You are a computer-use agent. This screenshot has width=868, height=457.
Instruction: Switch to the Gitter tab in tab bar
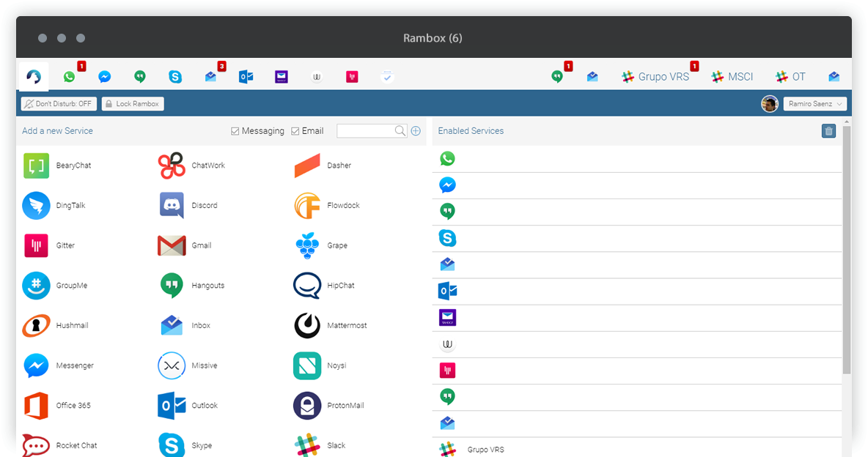[352, 77]
